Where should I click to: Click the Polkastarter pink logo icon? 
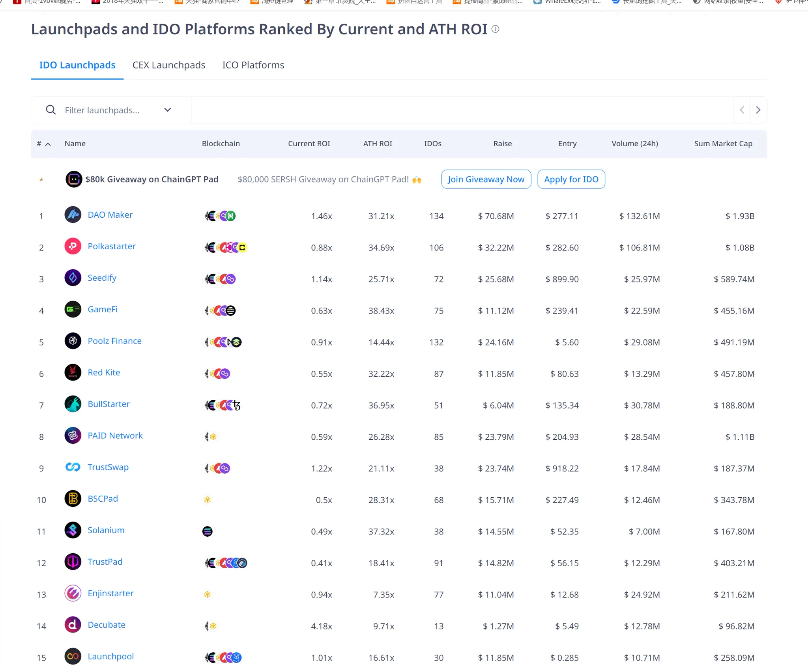[x=73, y=246]
